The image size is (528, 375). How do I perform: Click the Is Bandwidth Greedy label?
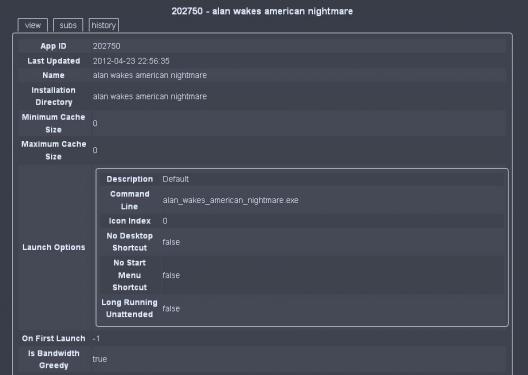(54, 359)
